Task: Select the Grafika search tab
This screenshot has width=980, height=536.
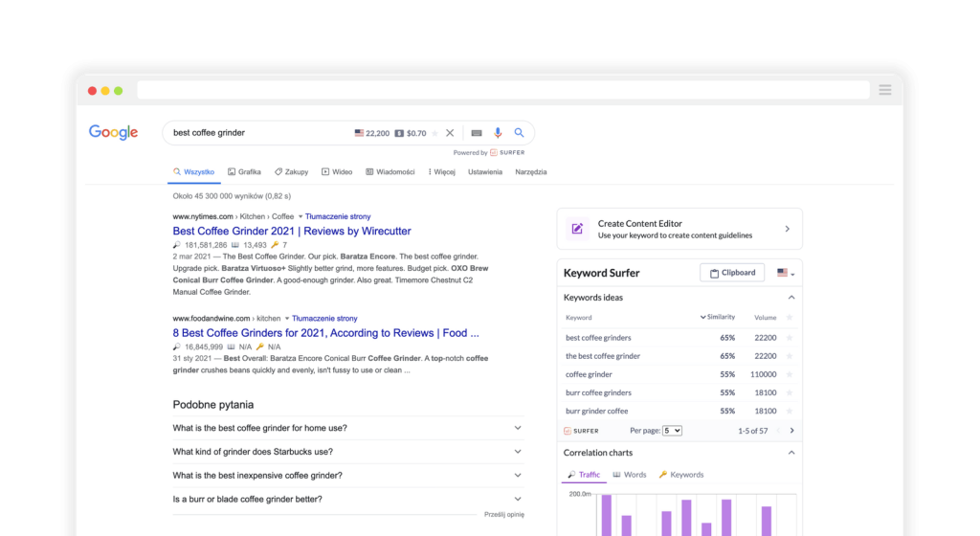Action: pos(244,171)
